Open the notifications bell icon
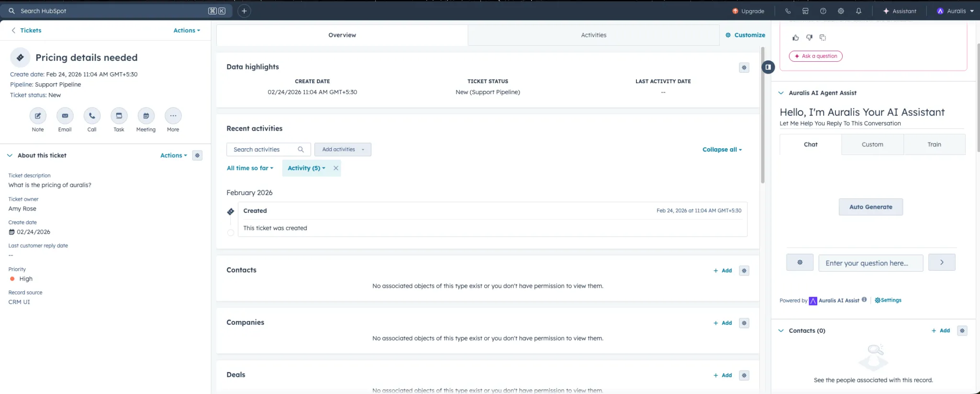 (858, 11)
